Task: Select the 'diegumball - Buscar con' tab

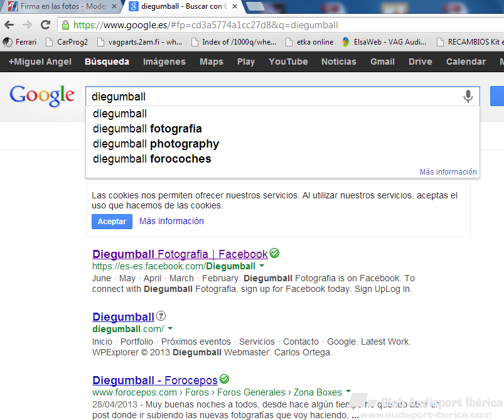Action: (x=183, y=6)
